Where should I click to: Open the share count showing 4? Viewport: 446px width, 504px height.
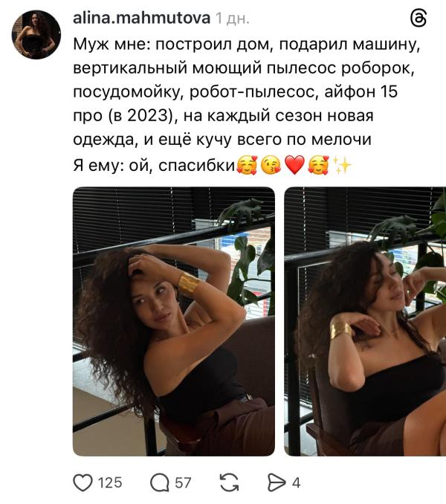coord(296,482)
